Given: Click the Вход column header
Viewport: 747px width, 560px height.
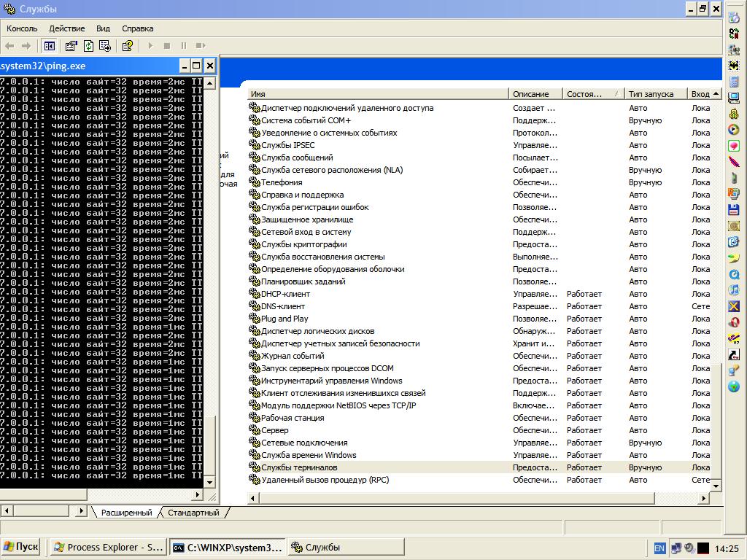Looking at the screenshot, I should click(700, 94).
